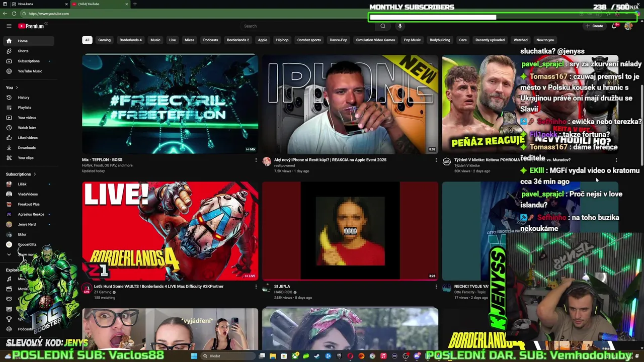Go back with browser back arrow
This screenshot has width=644, height=362.
point(5,14)
